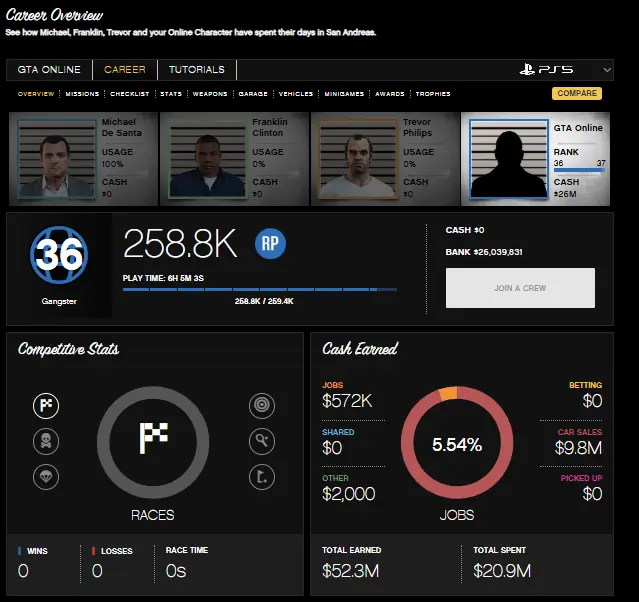Screen dimensions: 639x602
Task: Open the Missions sub-menu
Action: [82, 94]
